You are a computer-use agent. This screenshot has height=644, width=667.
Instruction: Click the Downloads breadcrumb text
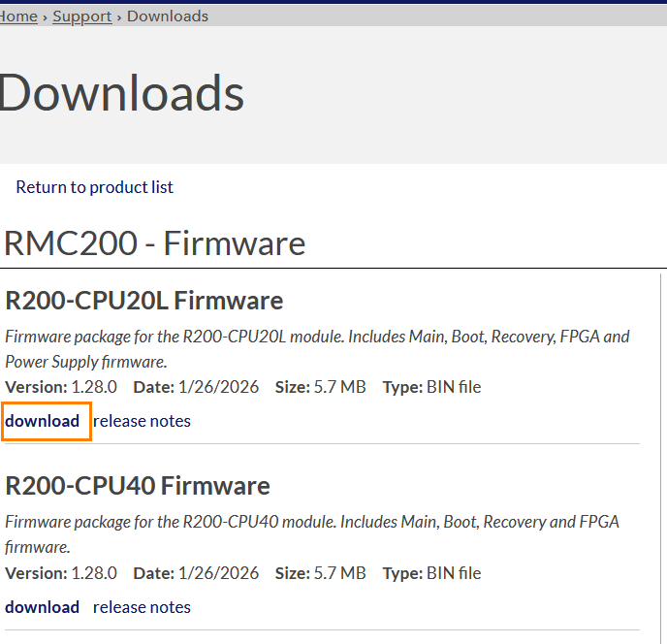pyautogui.click(x=168, y=16)
